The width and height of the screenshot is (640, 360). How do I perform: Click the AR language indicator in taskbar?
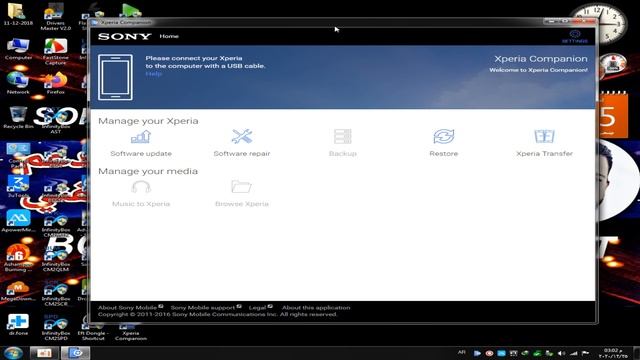pyautogui.click(x=462, y=352)
